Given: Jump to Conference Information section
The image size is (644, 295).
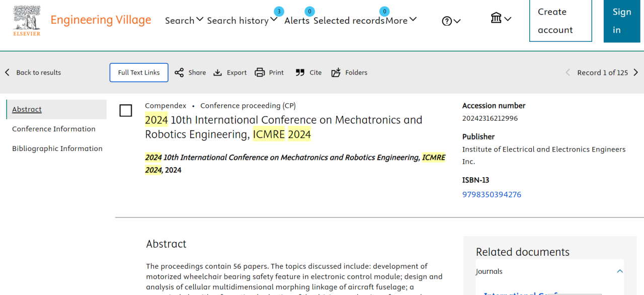Looking at the screenshot, I should tap(54, 129).
